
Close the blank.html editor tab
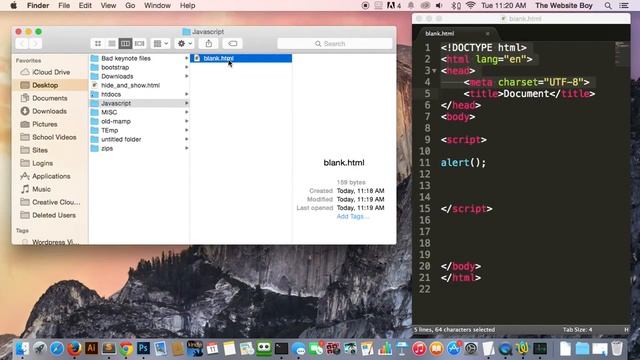click(x=487, y=33)
